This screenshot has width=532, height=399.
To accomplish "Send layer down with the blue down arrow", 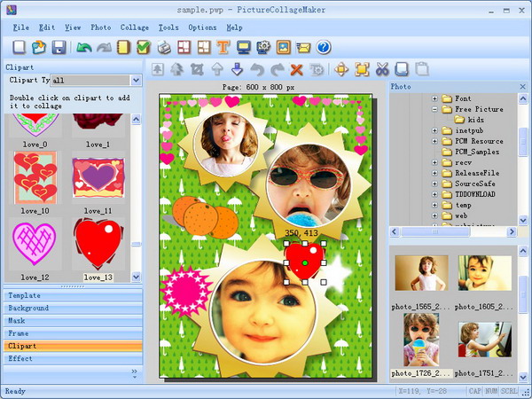I will (237, 69).
